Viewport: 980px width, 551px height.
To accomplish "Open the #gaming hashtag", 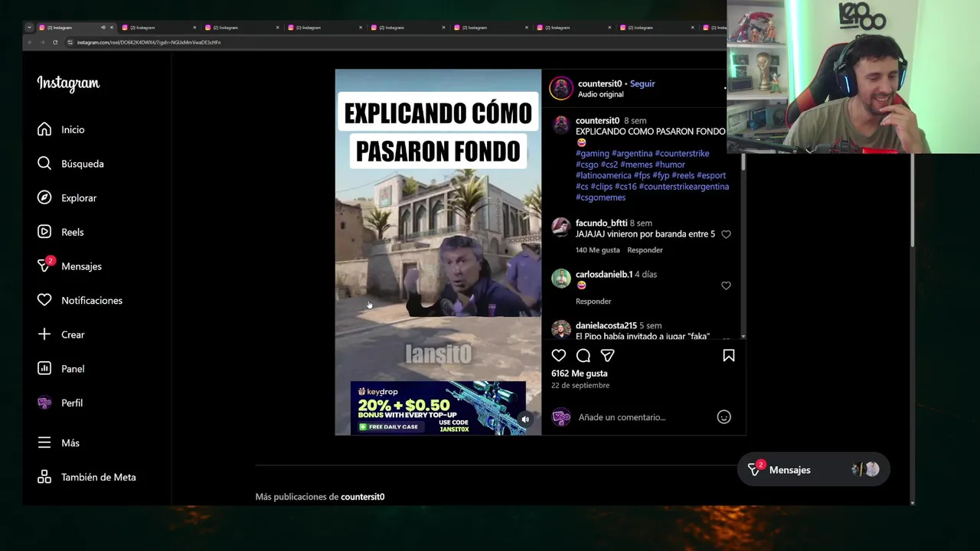I will tap(593, 153).
